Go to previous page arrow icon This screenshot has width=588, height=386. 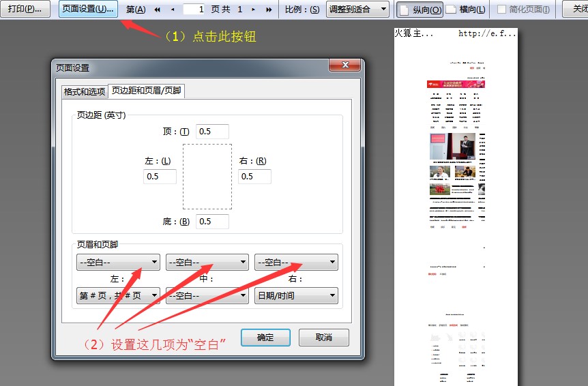[173, 10]
